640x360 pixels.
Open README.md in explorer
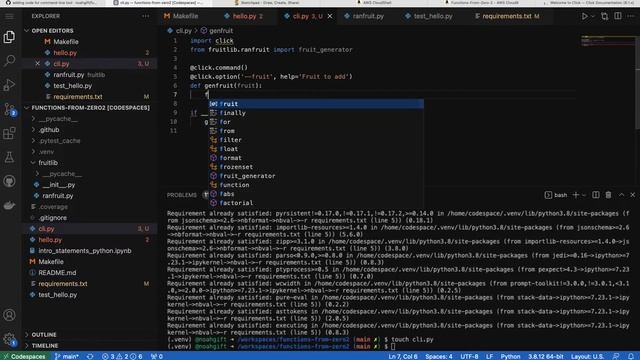[x=57, y=273]
